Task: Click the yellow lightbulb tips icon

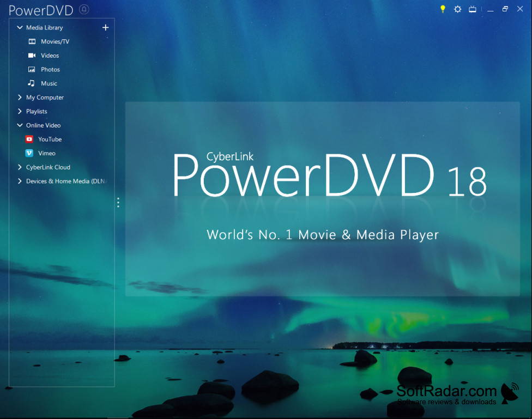Action: click(x=443, y=9)
